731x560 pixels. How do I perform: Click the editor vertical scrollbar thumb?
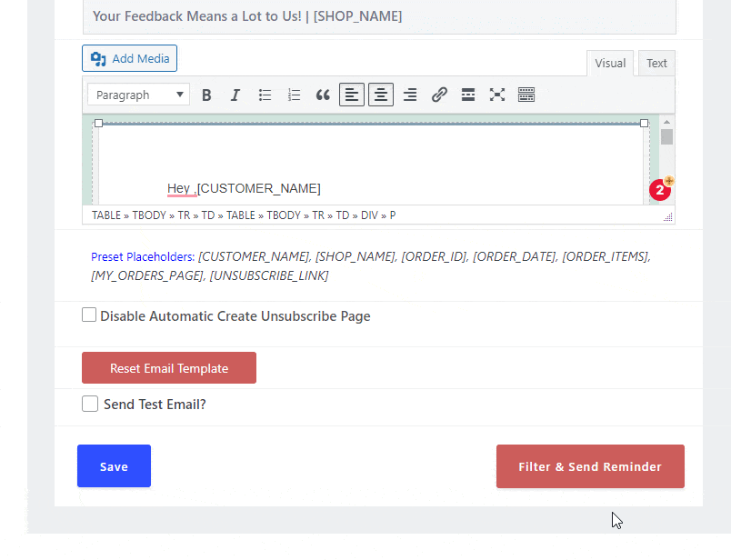pyautogui.click(x=666, y=136)
